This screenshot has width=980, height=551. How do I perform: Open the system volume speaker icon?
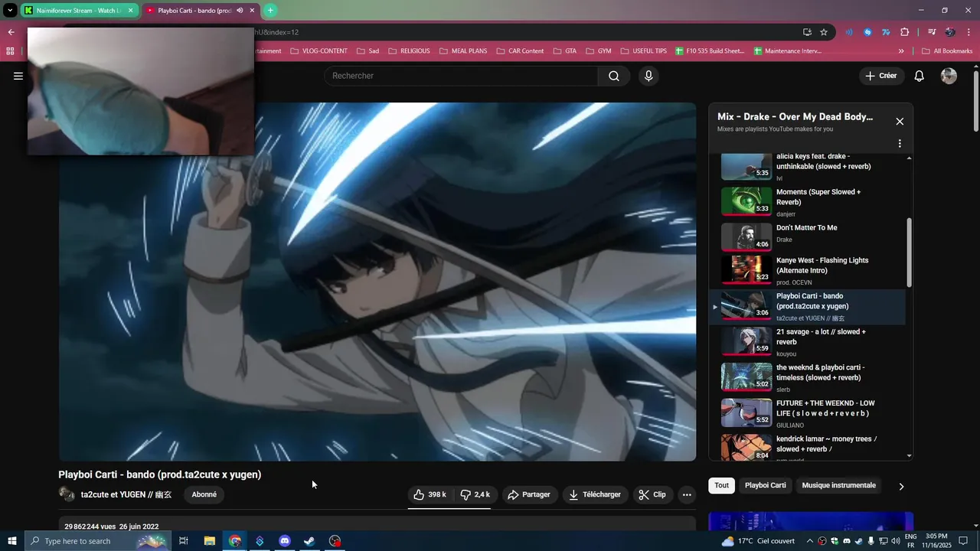896,541
